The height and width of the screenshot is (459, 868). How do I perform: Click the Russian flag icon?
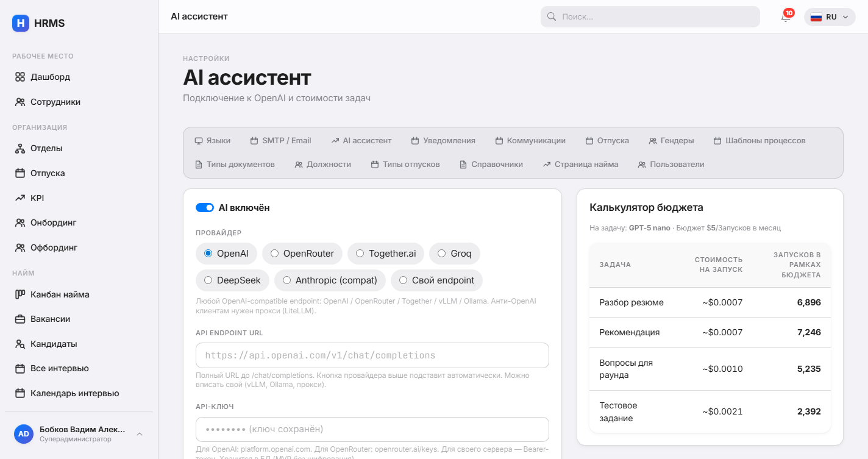coord(816,17)
